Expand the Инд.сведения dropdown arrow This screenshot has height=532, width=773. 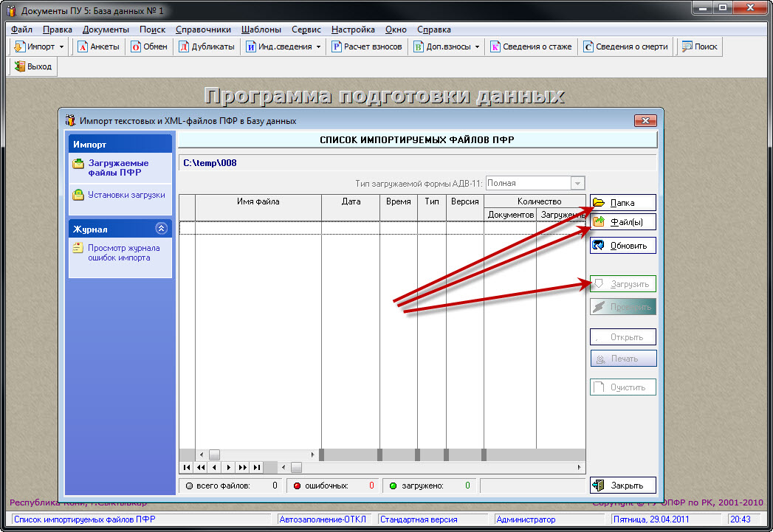coord(319,47)
